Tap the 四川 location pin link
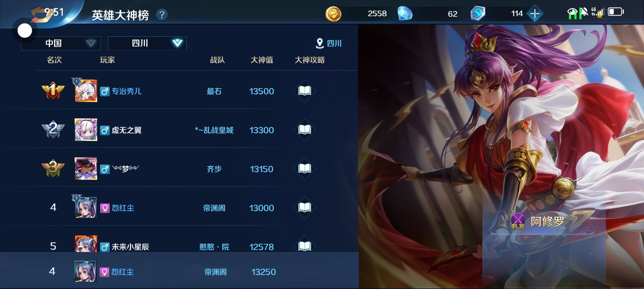The height and width of the screenshot is (289, 644). point(328,43)
